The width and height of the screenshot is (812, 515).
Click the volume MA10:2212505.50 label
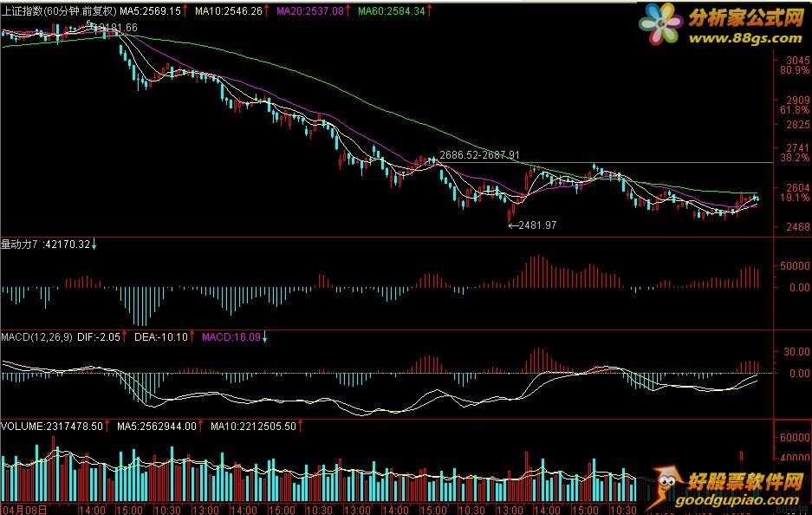tap(253, 427)
